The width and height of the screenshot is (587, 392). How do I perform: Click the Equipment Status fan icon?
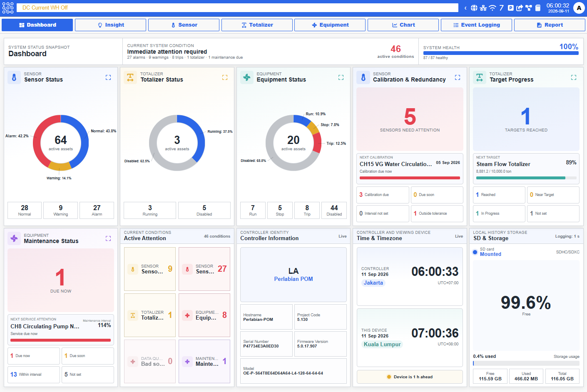247,77
